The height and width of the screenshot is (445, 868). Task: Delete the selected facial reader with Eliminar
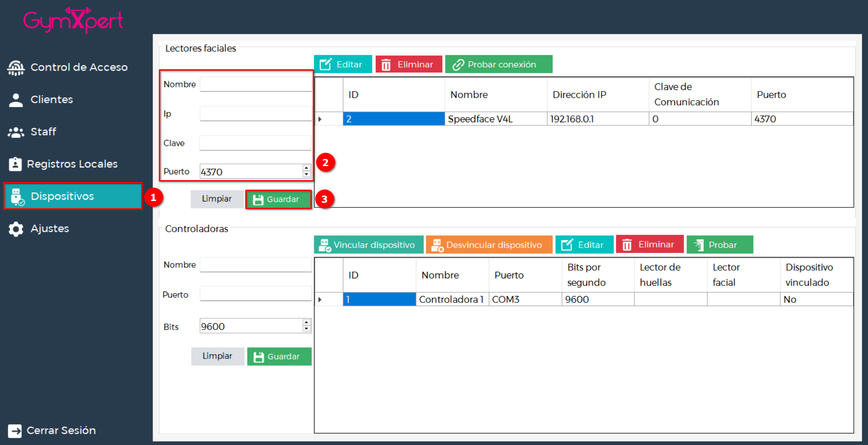click(x=408, y=65)
